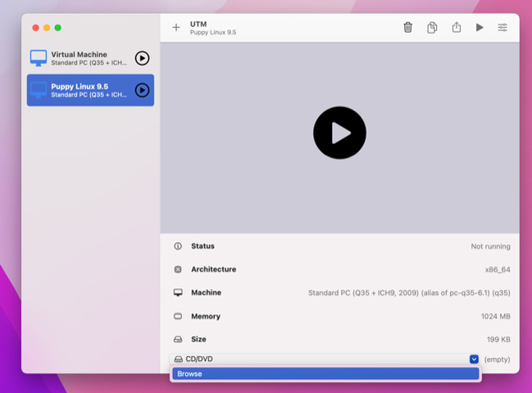This screenshot has width=532, height=393.
Task: Start the VM from the toolbar play icon
Action: [x=480, y=28]
